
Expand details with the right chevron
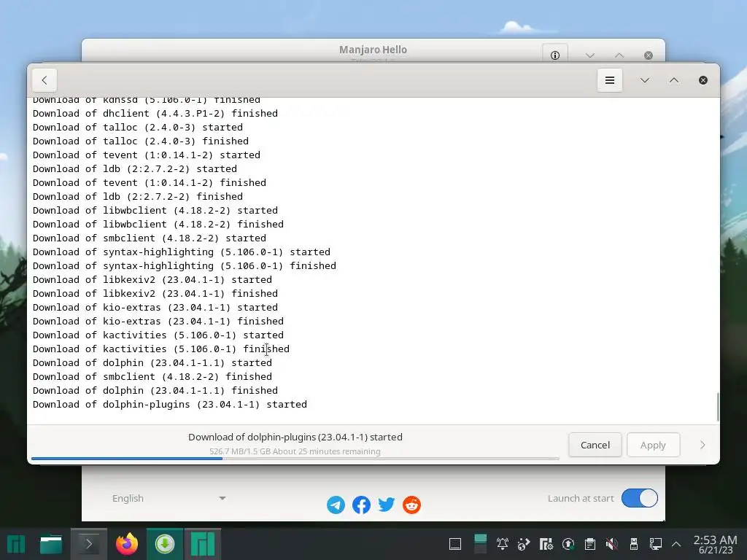point(703,445)
